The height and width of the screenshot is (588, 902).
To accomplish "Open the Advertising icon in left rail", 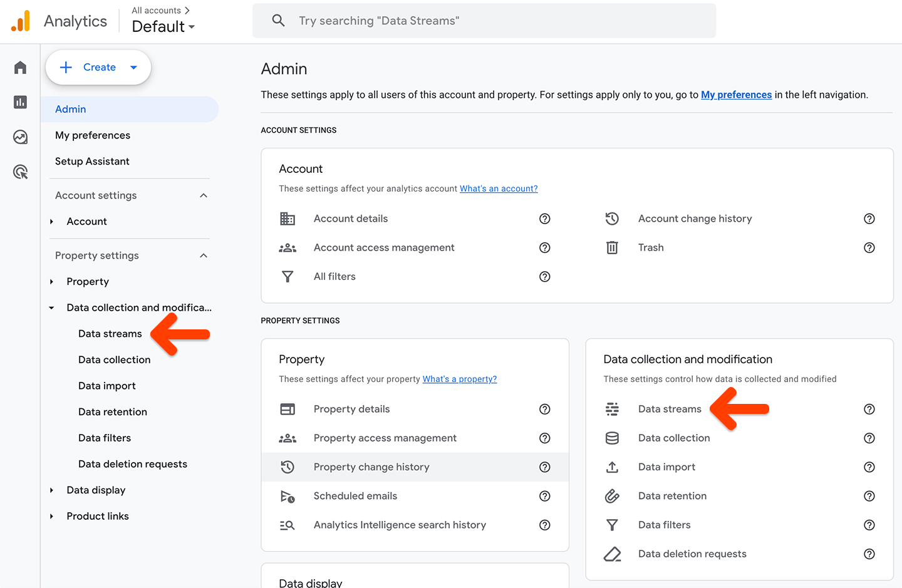I will pos(20,172).
